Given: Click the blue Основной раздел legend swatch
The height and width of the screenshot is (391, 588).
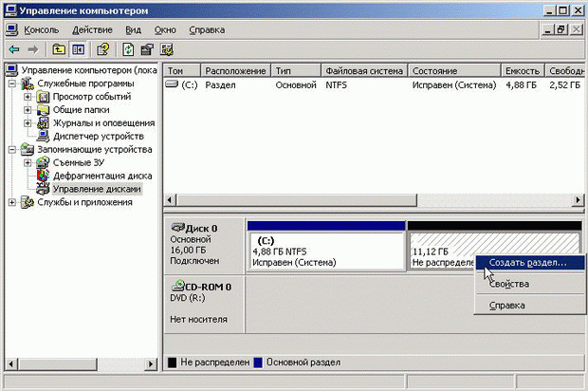Looking at the screenshot, I should 258,363.
